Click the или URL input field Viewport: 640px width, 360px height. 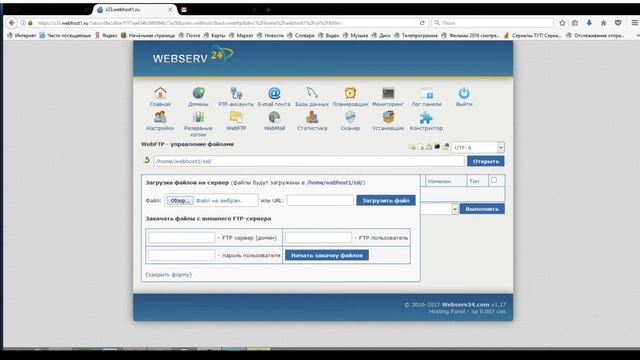[320, 200]
